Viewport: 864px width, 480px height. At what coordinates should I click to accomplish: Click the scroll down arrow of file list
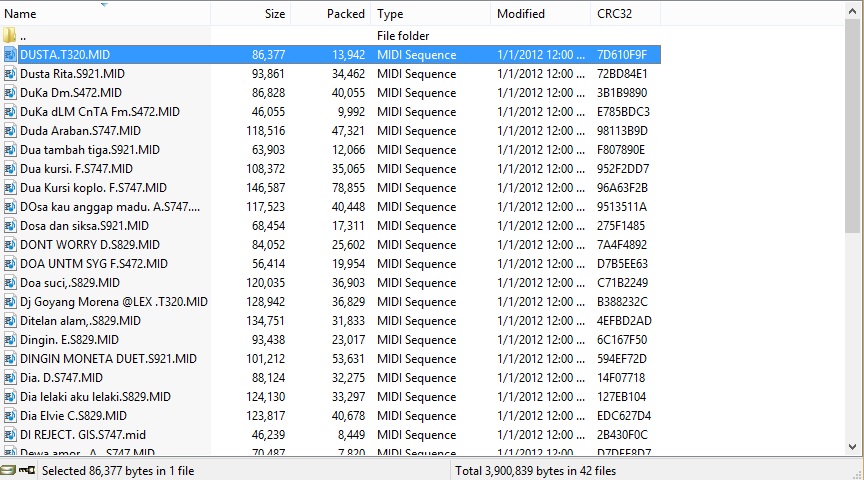click(852, 447)
